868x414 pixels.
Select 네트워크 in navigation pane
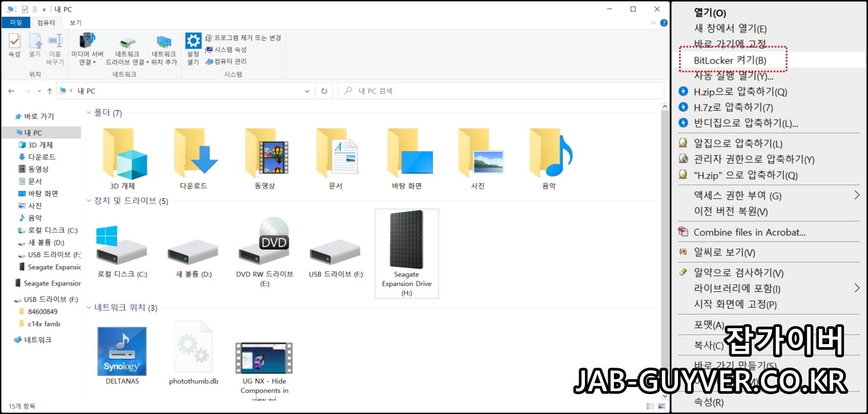[x=38, y=340]
